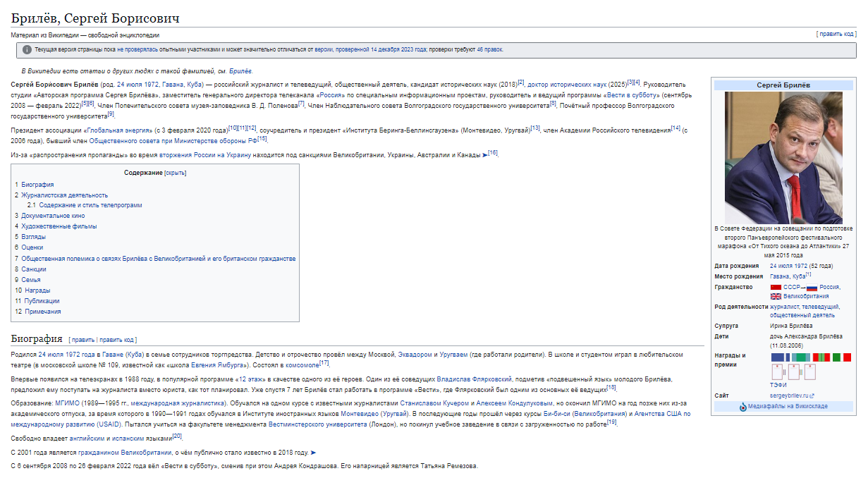The width and height of the screenshot is (868, 478).
Task: Go to contents item 1 Биография
Action: [34, 185]
